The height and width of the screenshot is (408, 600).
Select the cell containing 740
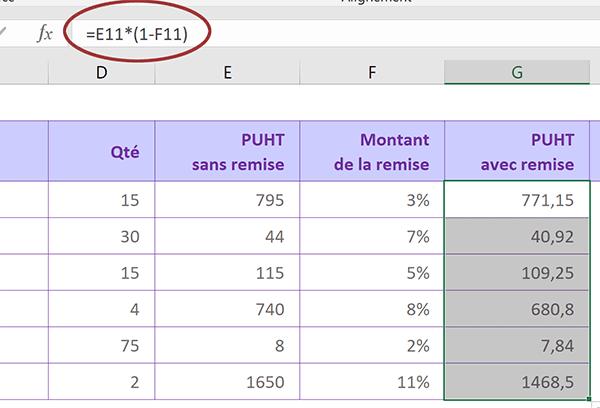[227, 308]
